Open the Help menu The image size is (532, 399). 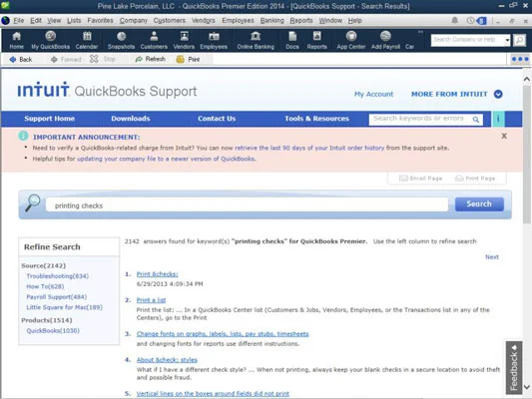coord(354,20)
